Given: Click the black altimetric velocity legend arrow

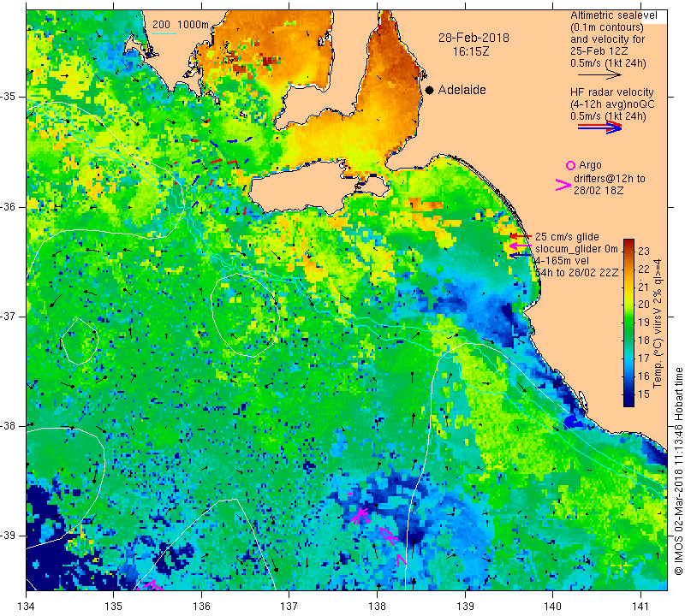Looking at the screenshot, I should pyautogui.click(x=599, y=75).
